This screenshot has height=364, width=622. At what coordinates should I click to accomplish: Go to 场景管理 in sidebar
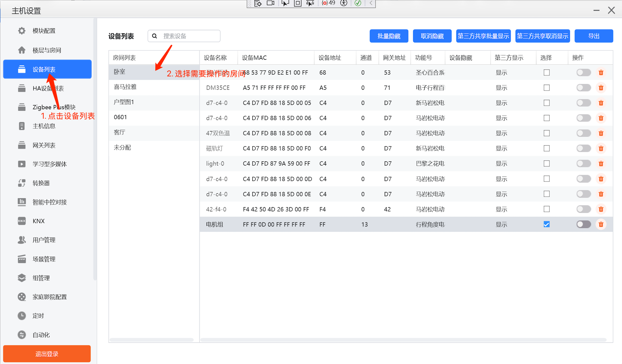pos(44,259)
